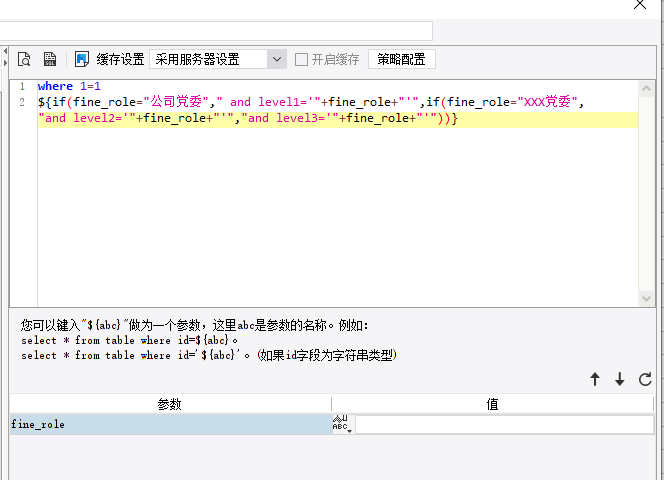Click the 参数 column header

[x=170, y=404]
